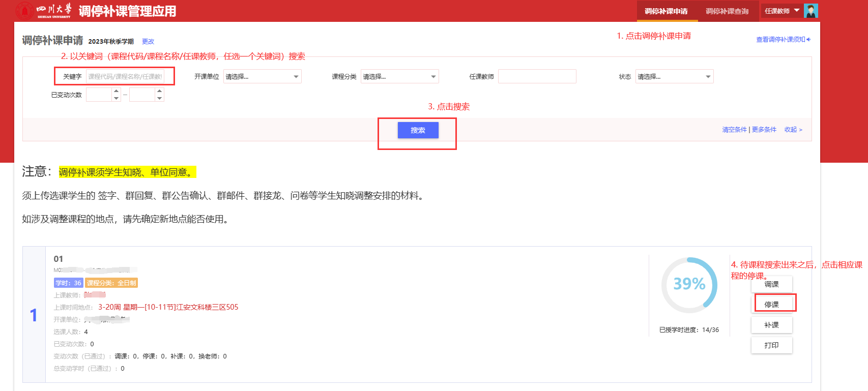The height and width of the screenshot is (391, 868).
Task: Open the 任课教师 role menu
Action: click(782, 11)
